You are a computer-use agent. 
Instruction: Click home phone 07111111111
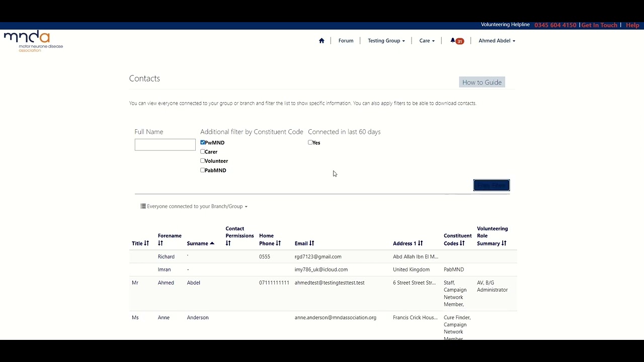pos(274,283)
